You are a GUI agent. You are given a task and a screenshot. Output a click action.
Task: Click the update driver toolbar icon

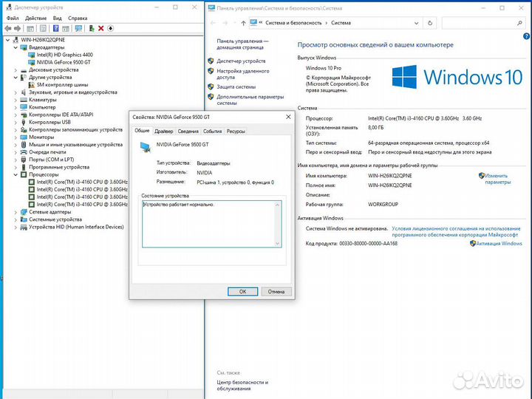pos(91,28)
